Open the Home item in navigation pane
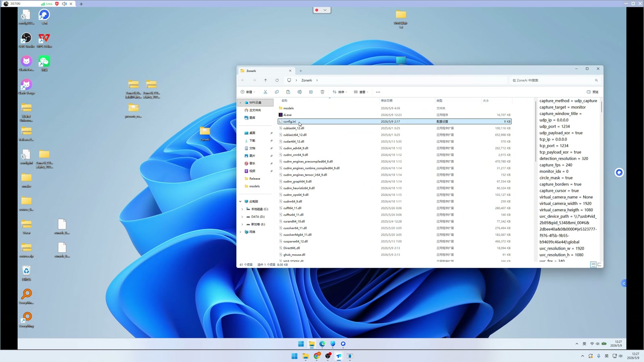The image size is (644, 362). point(253,110)
